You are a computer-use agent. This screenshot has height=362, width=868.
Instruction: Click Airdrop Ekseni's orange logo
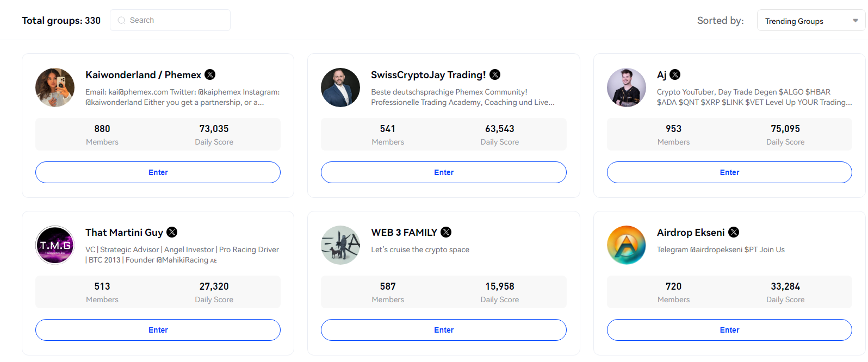(x=626, y=245)
